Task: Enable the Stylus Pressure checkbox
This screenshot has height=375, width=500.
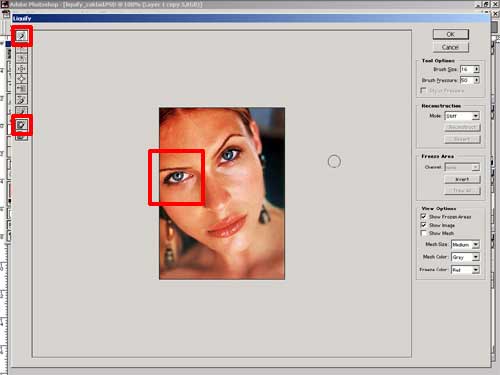Action: [x=423, y=90]
